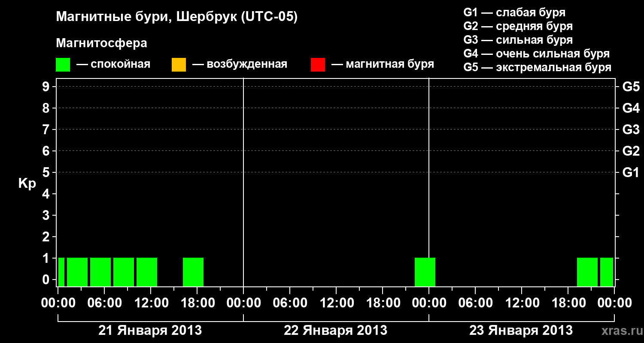Click the G2 label on right axis

coord(631,151)
